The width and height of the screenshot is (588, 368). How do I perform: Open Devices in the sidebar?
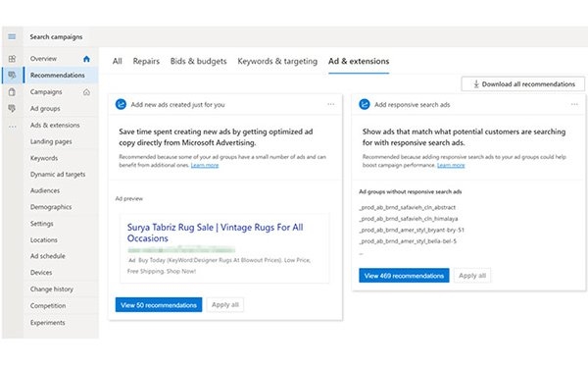point(41,273)
